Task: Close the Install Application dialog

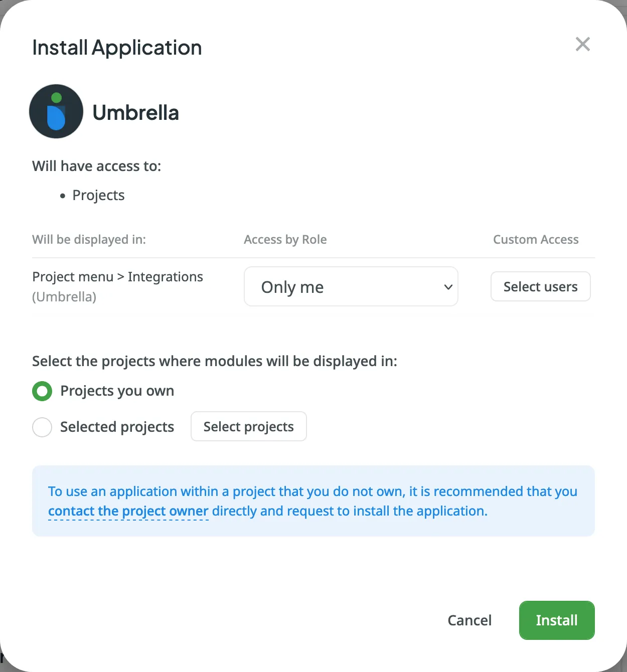Action: (582, 44)
